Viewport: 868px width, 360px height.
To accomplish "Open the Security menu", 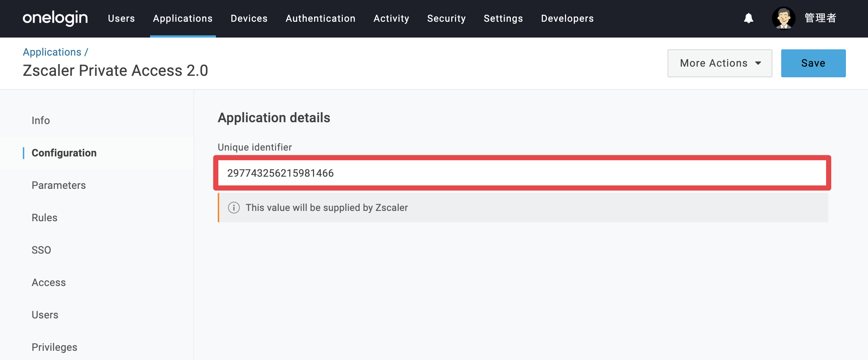I will 447,18.
